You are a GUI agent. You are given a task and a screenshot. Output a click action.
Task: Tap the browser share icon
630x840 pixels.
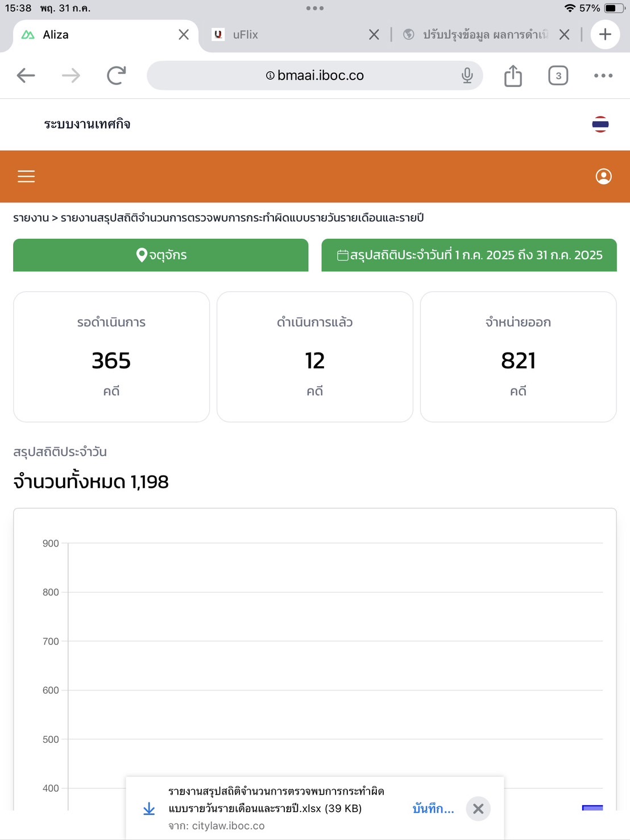(513, 76)
